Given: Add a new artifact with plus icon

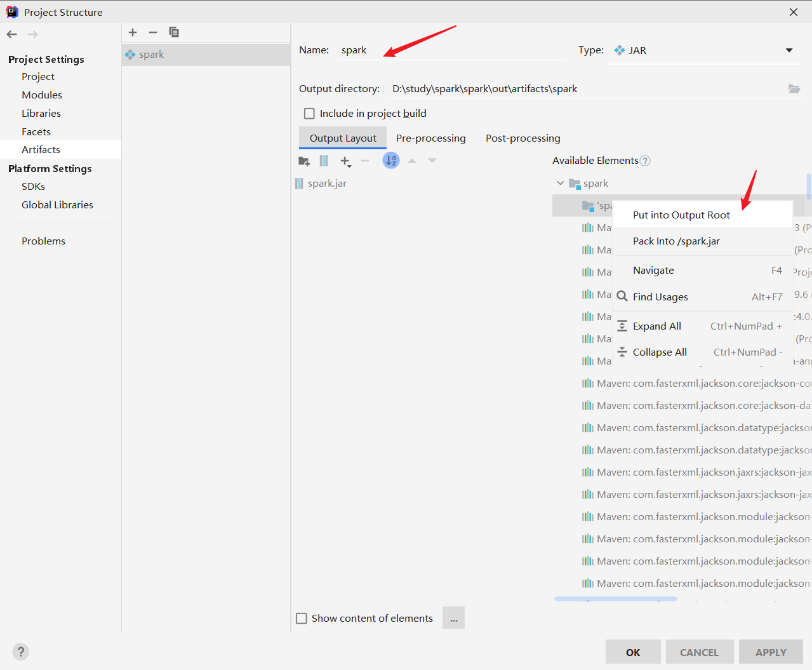Looking at the screenshot, I should tap(133, 32).
